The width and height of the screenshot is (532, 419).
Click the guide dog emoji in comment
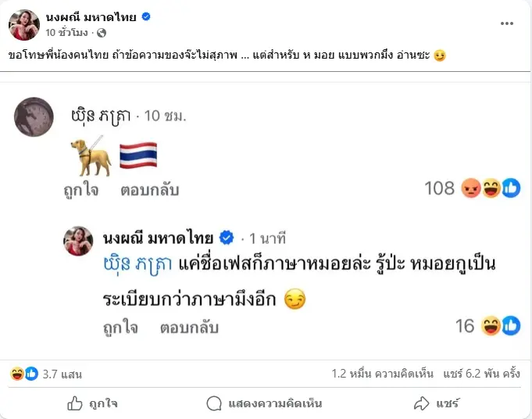pyautogui.click(x=91, y=155)
